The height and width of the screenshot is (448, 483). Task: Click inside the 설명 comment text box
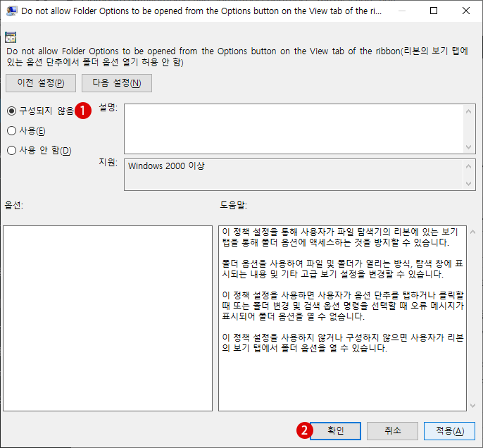click(x=294, y=129)
